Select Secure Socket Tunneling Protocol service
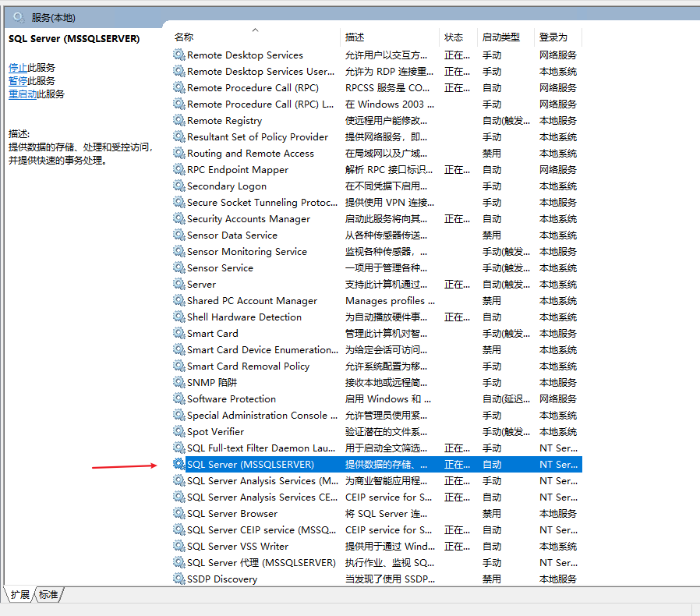700x616 pixels. (x=377, y=203)
